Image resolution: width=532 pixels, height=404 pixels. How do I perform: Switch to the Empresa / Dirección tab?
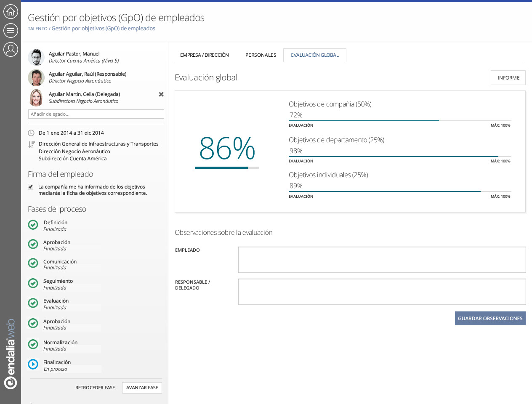(204, 55)
